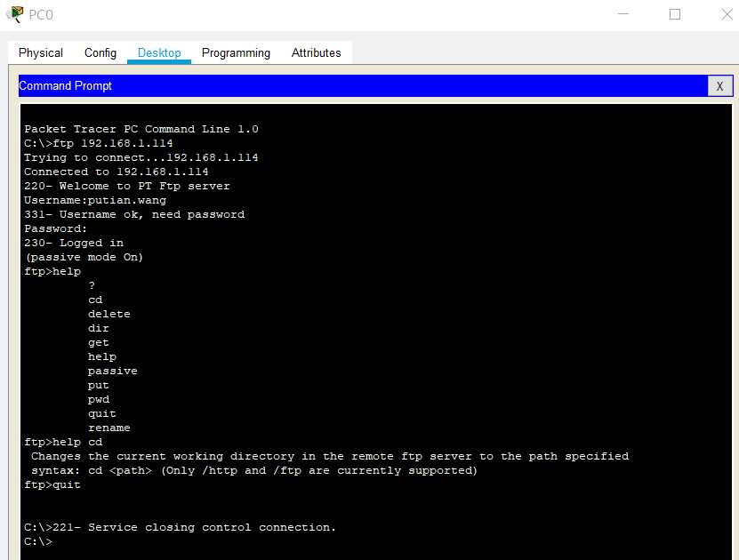Click the 'quit' entry in help list
Viewport: 739px width, 560px height.
101,413
